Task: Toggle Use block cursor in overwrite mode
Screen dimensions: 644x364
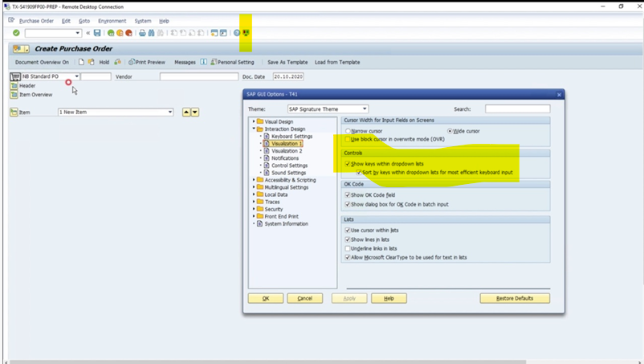Action: 348,139
